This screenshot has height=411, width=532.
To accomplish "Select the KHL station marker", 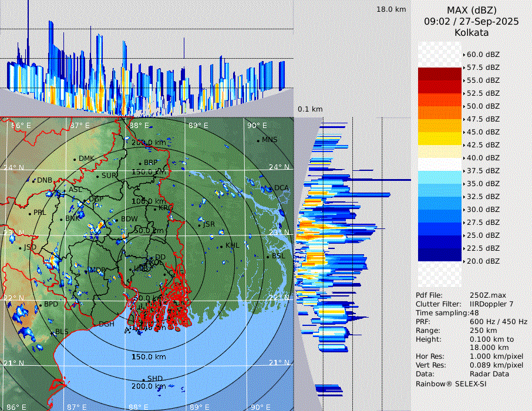I will (222, 245).
